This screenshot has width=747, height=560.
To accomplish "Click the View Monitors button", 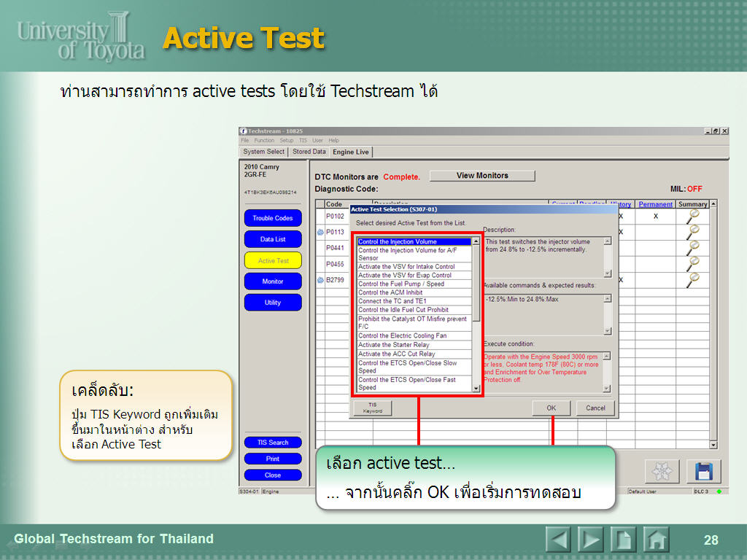I will [482, 176].
